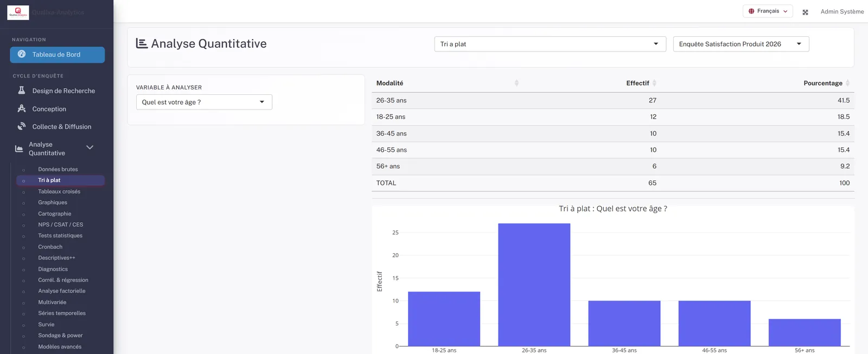The image size is (868, 354).
Task: Open Corrél. & régression
Action: pos(63,280)
